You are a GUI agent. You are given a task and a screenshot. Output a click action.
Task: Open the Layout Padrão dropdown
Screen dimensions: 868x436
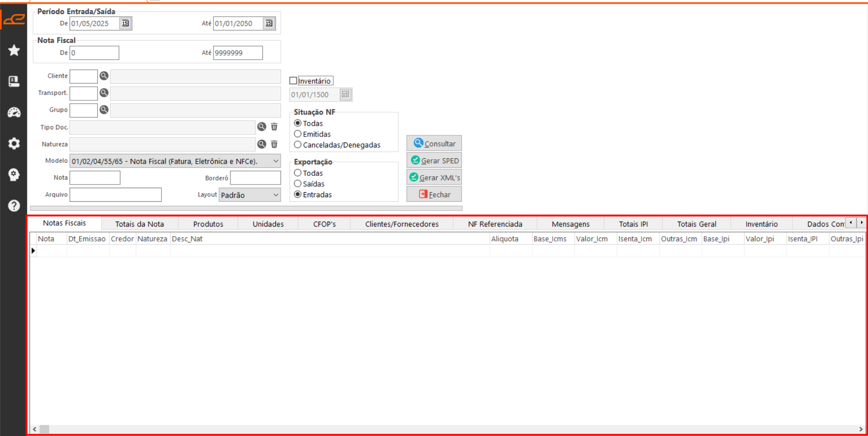click(x=275, y=195)
